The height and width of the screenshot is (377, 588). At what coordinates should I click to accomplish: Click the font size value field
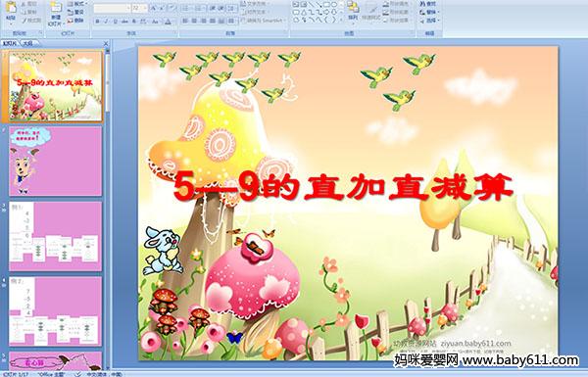[x=137, y=8]
